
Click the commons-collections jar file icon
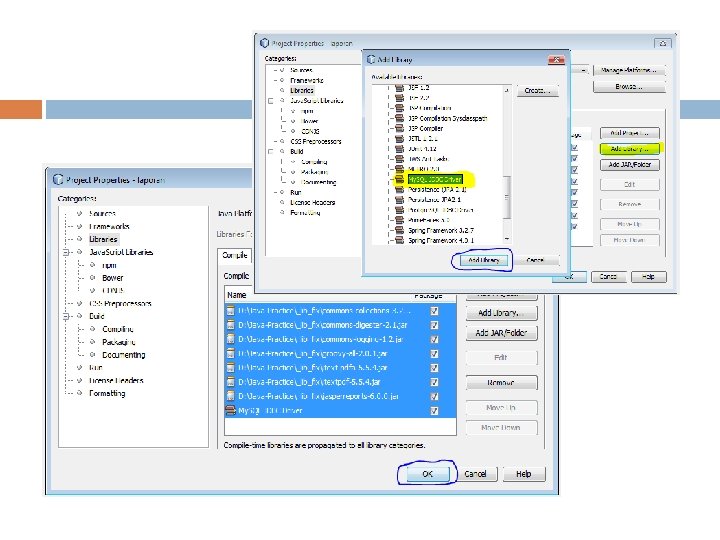coord(231,310)
